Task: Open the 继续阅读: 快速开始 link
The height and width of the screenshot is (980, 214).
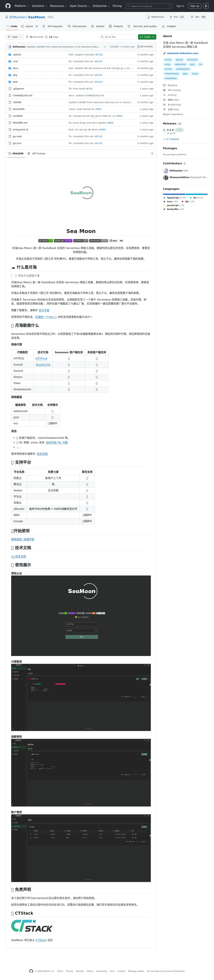Action: (x=22, y=539)
